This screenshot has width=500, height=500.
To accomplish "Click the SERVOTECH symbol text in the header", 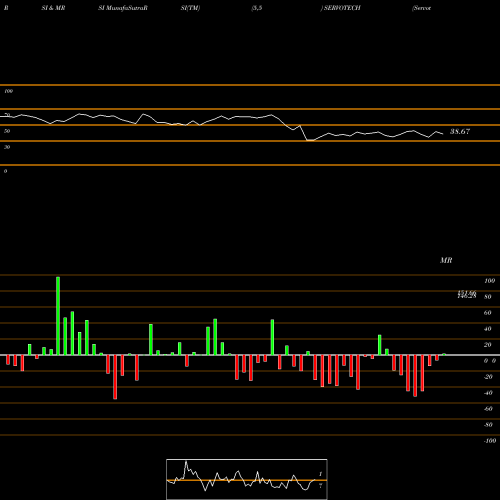I will click(x=342, y=8).
